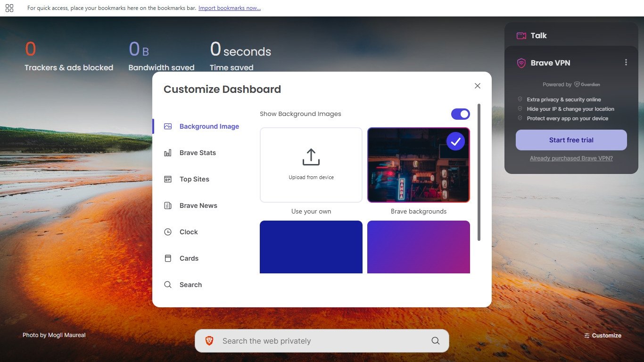Click the Bandwidth saved stat
The width and height of the screenshot is (644, 362).
click(161, 57)
